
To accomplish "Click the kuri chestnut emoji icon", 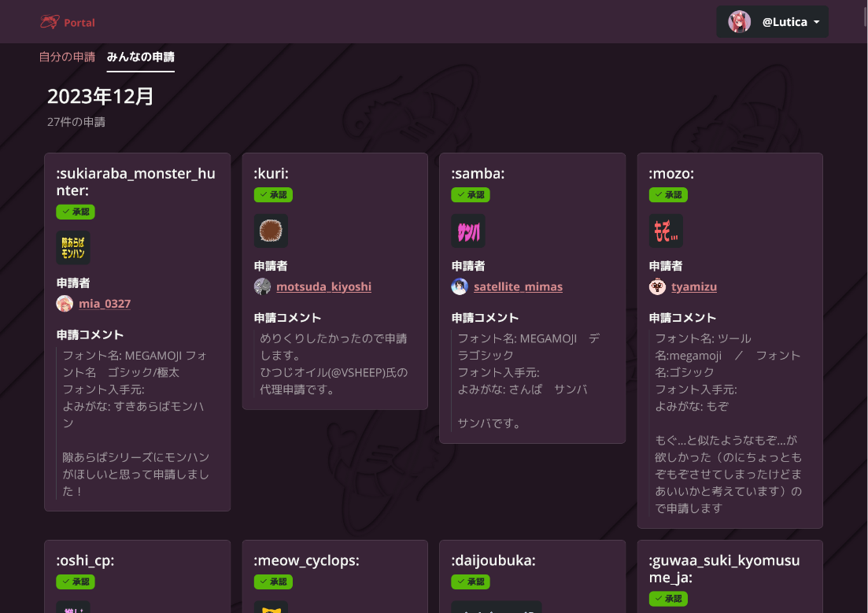I will pos(271,231).
